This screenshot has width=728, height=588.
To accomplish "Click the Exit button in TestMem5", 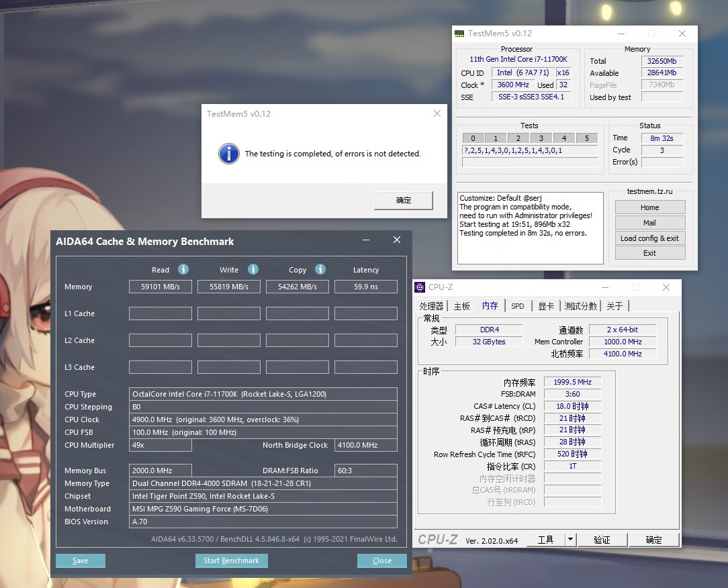I will [x=650, y=253].
